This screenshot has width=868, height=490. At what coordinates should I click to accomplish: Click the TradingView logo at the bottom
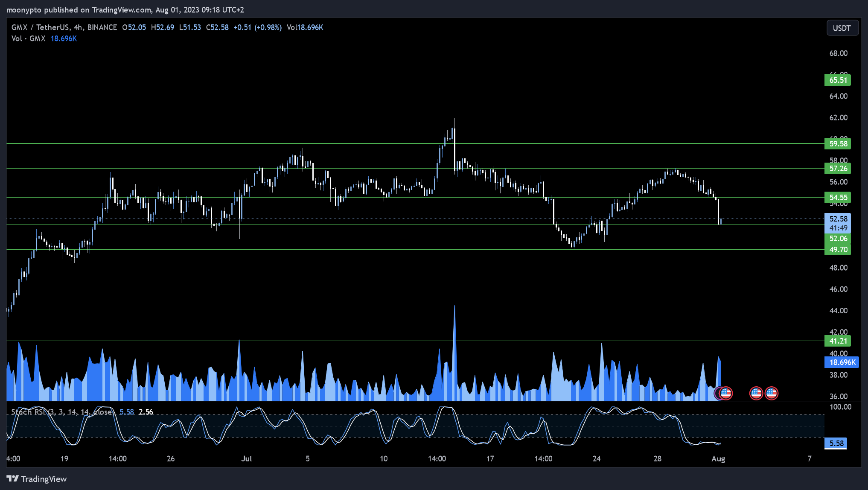pyautogui.click(x=37, y=479)
